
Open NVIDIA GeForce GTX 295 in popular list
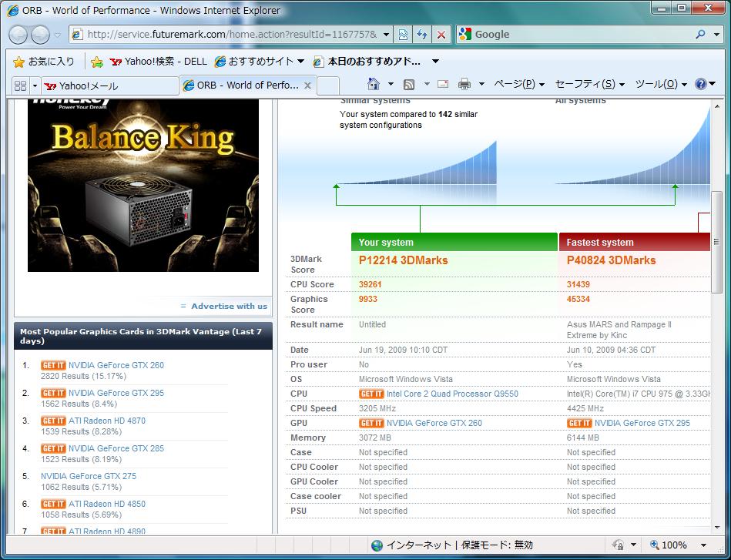coord(116,393)
